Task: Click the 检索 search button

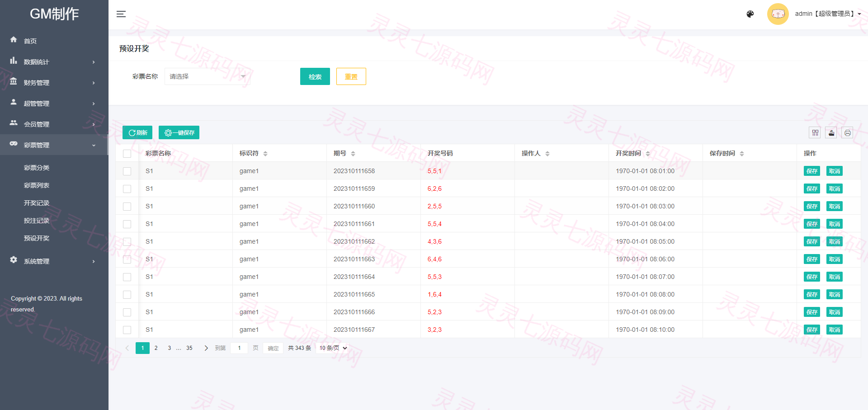Action: point(315,76)
